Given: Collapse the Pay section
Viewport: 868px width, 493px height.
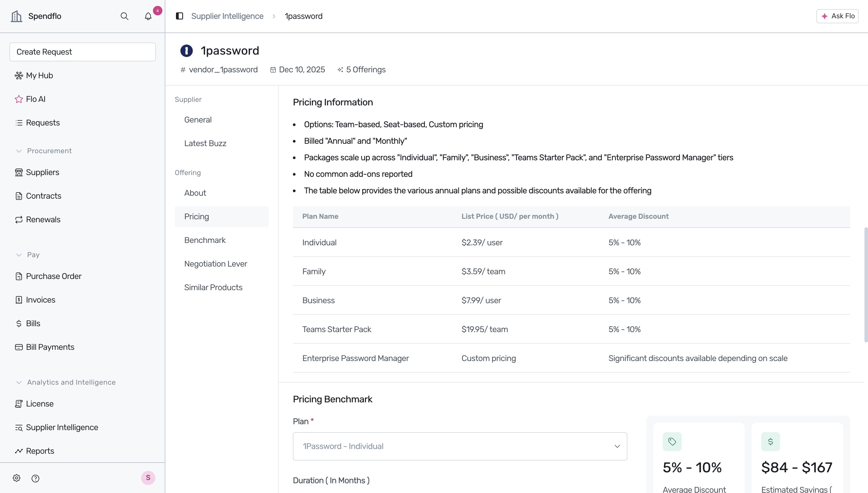Looking at the screenshot, I should tap(19, 255).
